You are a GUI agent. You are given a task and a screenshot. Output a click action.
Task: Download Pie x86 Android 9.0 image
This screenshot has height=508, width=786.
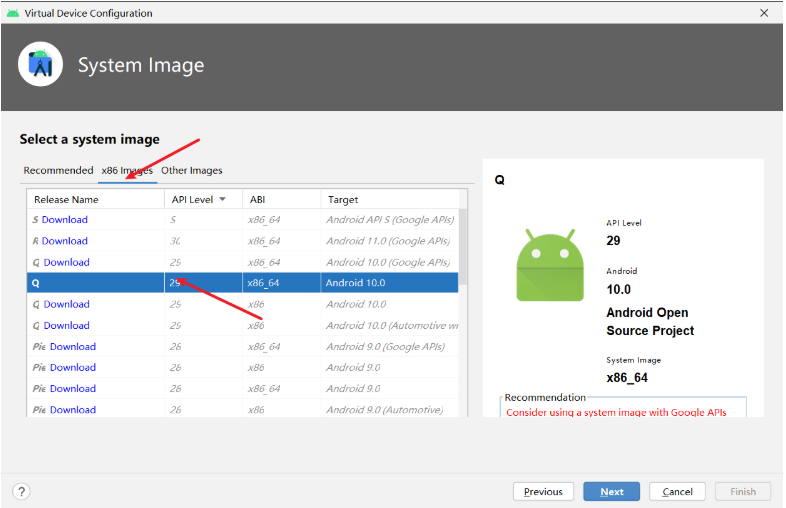click(73, 367)
